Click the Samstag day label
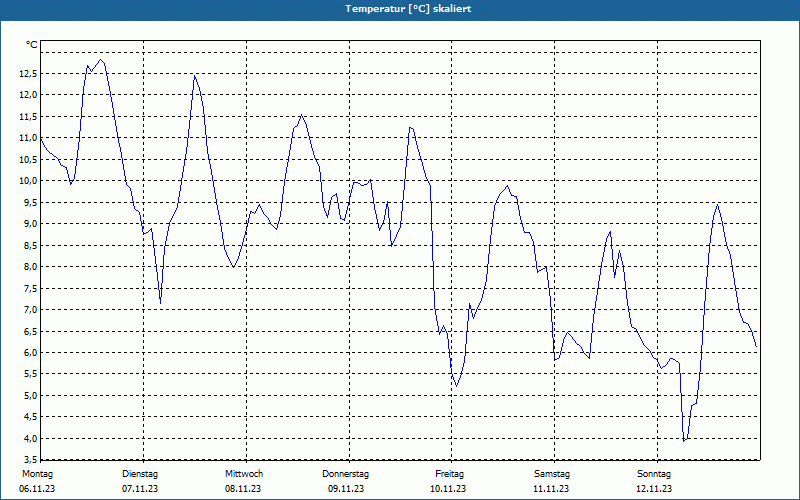 point(552,474)
